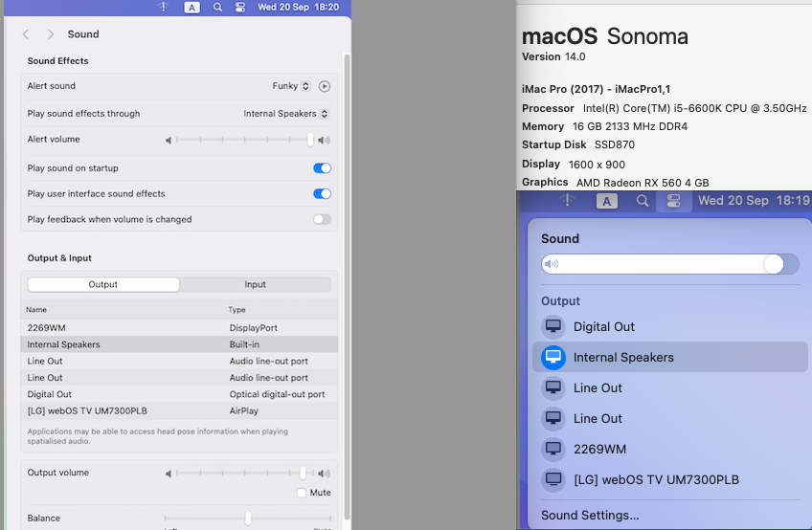The image size is (812, 530).
Task: Open the Alert sound Funky dropdown
Action: 291,86
